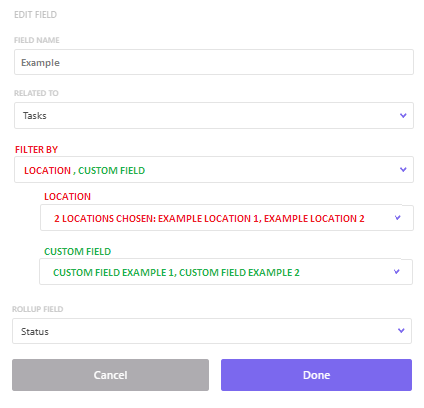The image size is (424, 408).
Task: Click the FILTER BY label text
Action: pyautogui.click(x=36, y=150)
